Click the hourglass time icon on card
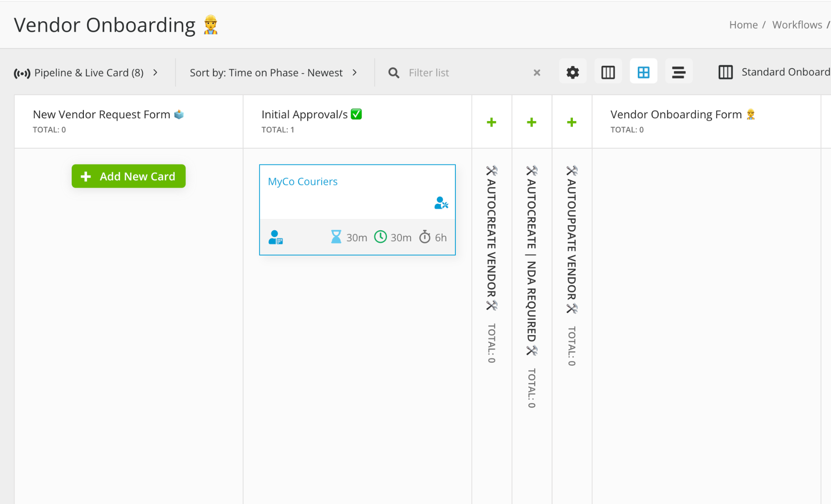The image size is (831, 504). tap(336, 237)
